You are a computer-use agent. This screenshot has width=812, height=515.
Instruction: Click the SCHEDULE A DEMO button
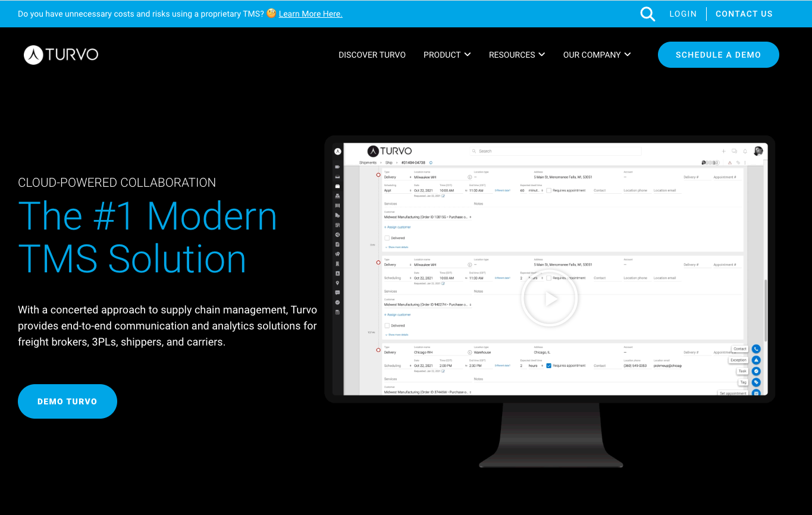(718, 55)
